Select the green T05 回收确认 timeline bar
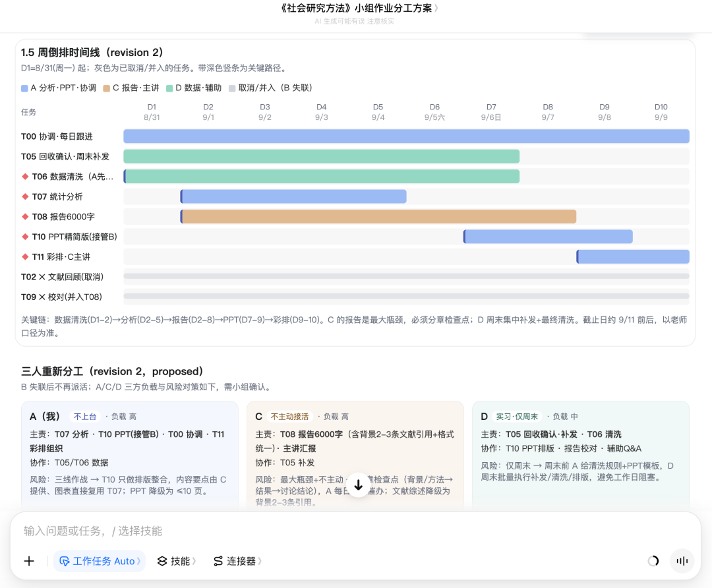The height and width of the screenshot is (588, 712). pos(322,156)
